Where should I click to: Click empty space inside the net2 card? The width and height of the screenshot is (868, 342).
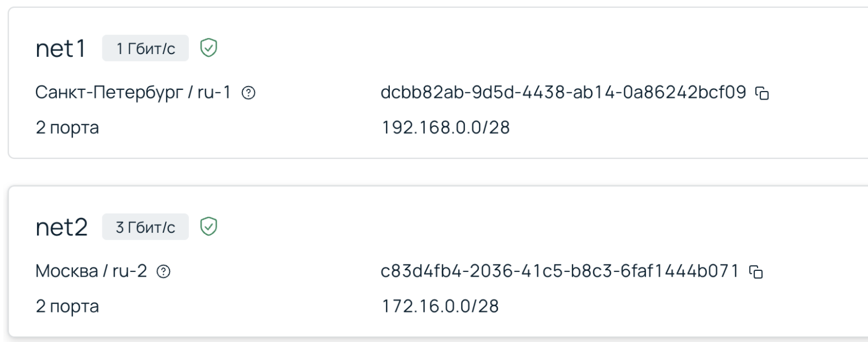click(x=569, y=226)
